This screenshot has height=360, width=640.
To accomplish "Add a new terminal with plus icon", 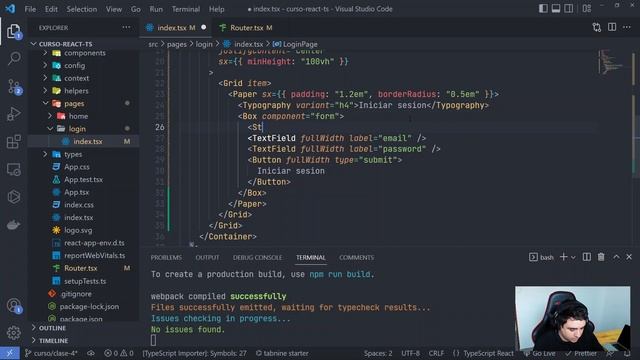I will pos(563,257).
